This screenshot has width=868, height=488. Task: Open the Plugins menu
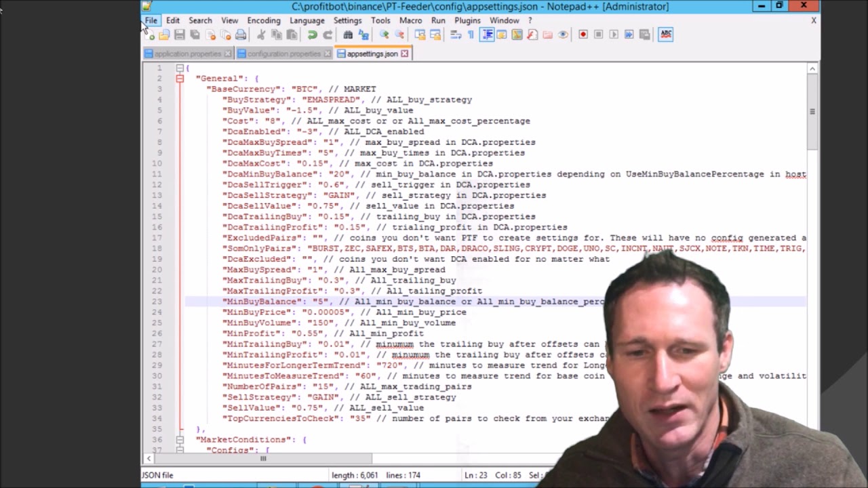pos(467,20)
